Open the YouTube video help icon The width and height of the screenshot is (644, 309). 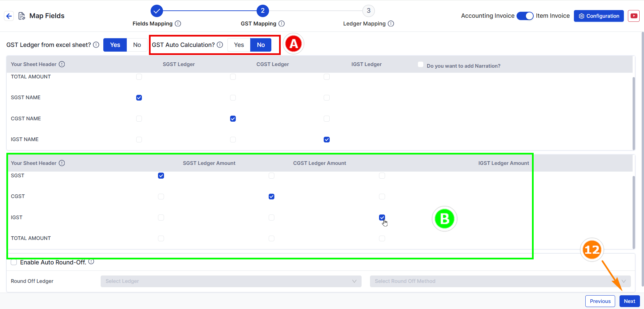(x=634, y=16)
